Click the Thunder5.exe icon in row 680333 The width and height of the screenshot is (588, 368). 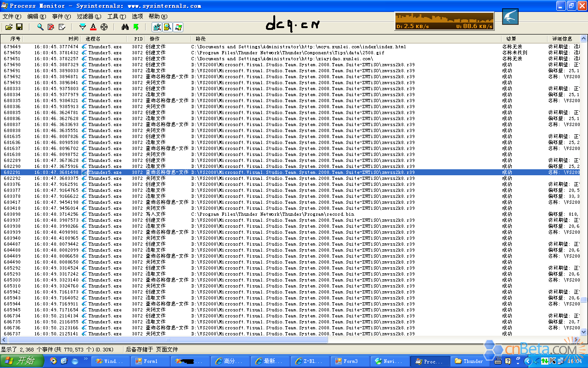(x=85, y=88)
